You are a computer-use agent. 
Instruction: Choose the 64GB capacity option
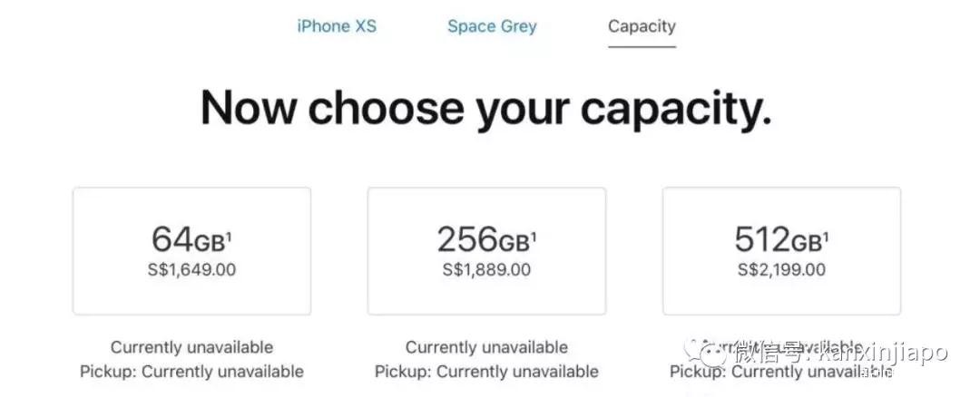[191, 251]
